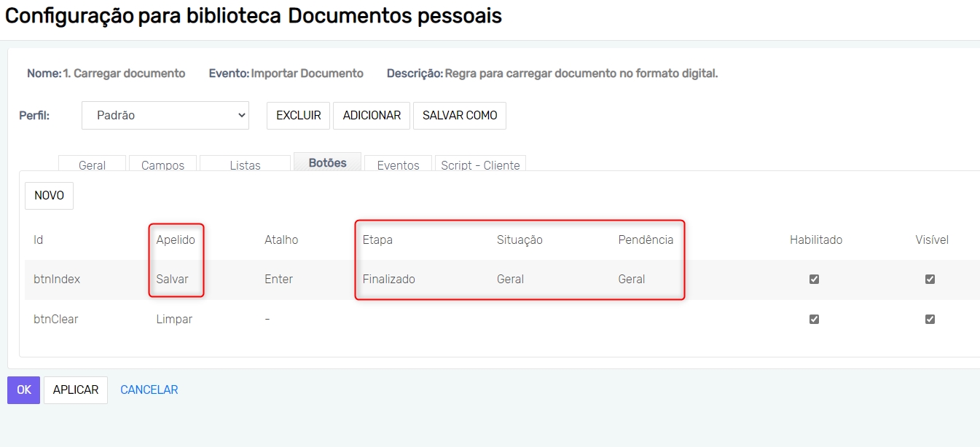Confirm with the purple OK button
This screenshot has height=447, width=980.
[23, 389]
